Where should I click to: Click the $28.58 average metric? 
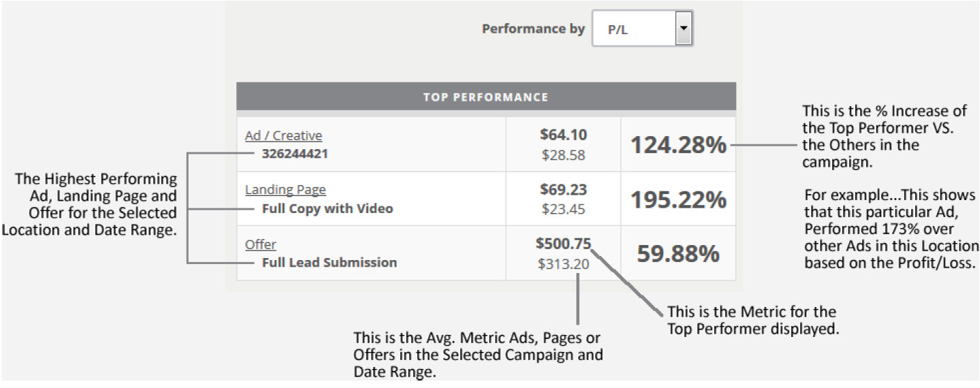tap(563, 155)
